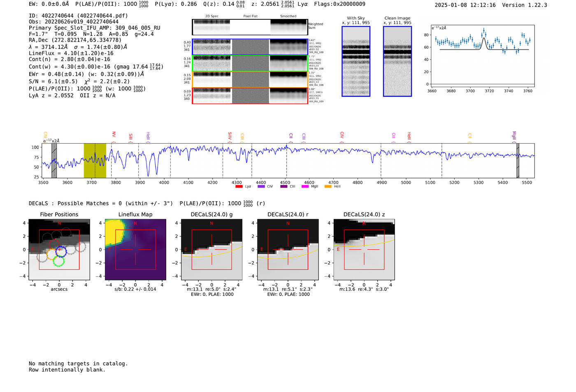Click the Flags:0x20000009 text
Image resolution: width=576 pixels, height=392 pixels.
[339, 4]
